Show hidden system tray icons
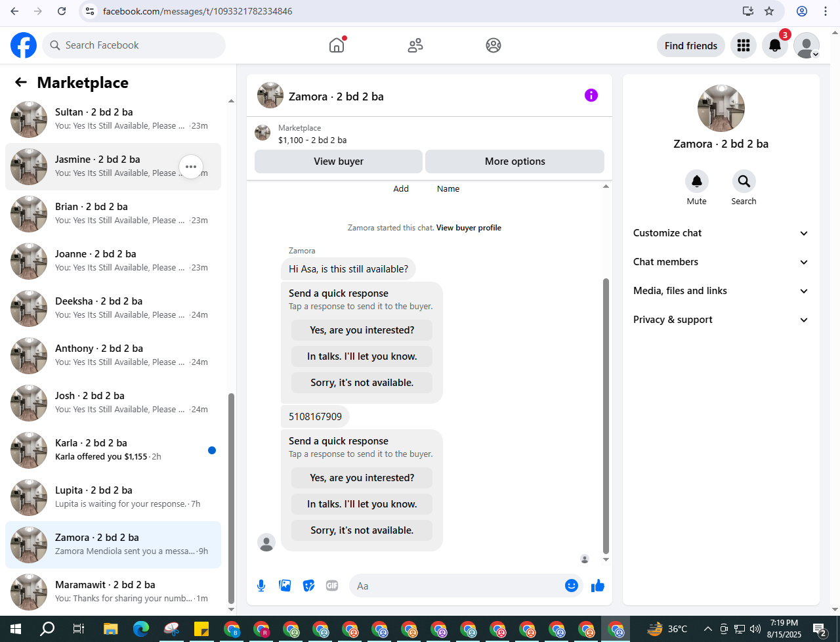Image resolution: width=840 pixels, height=642 pixels. click(x=708, y=629)
